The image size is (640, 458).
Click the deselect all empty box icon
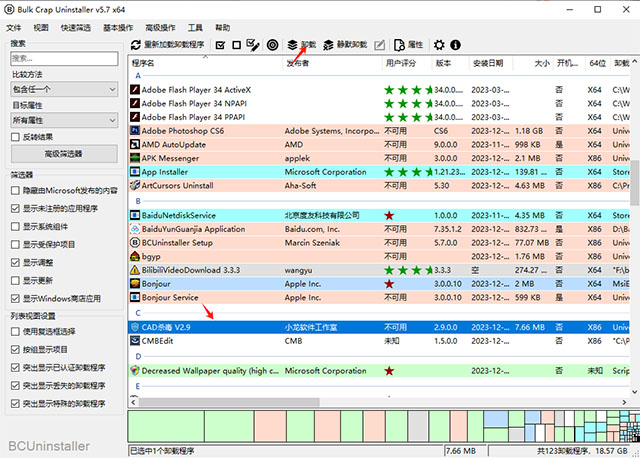click(236, 45)
